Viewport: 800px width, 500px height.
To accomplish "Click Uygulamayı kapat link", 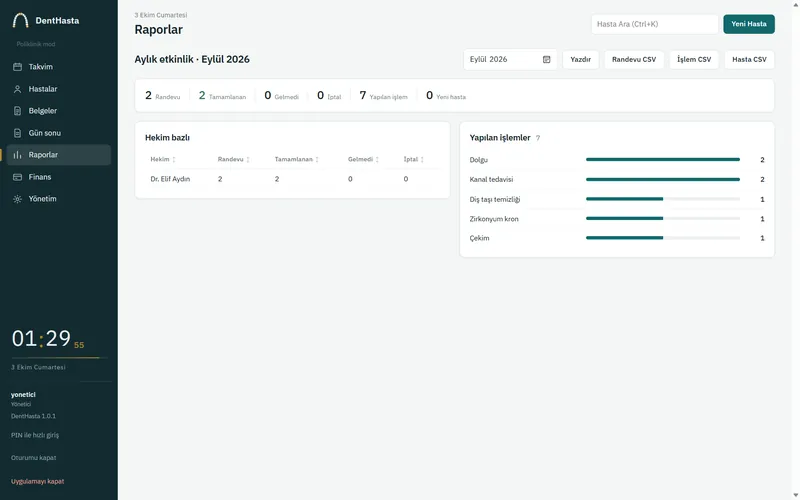I will [37, 481].
